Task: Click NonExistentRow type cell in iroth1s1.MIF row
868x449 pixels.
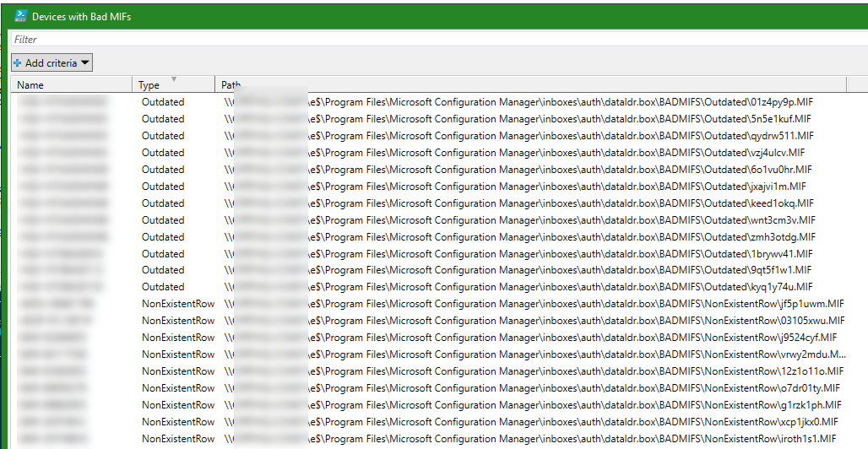Action: click(x=177, y=439)
